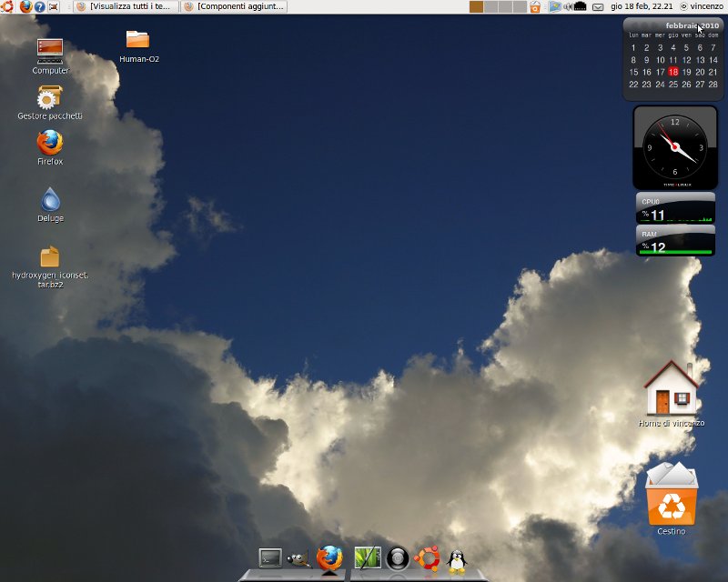Select day 22 in the calendar widget
728x582 pixels.
[633, 84]
